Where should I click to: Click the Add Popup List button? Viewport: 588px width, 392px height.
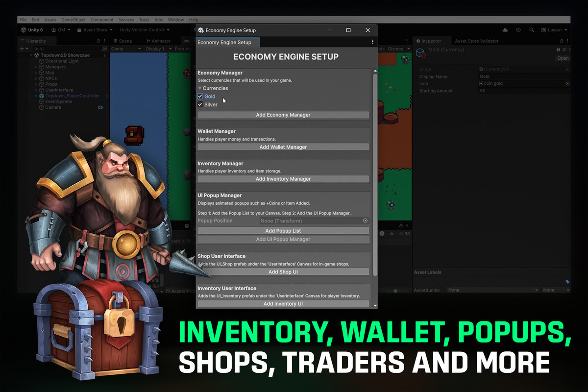283,231
